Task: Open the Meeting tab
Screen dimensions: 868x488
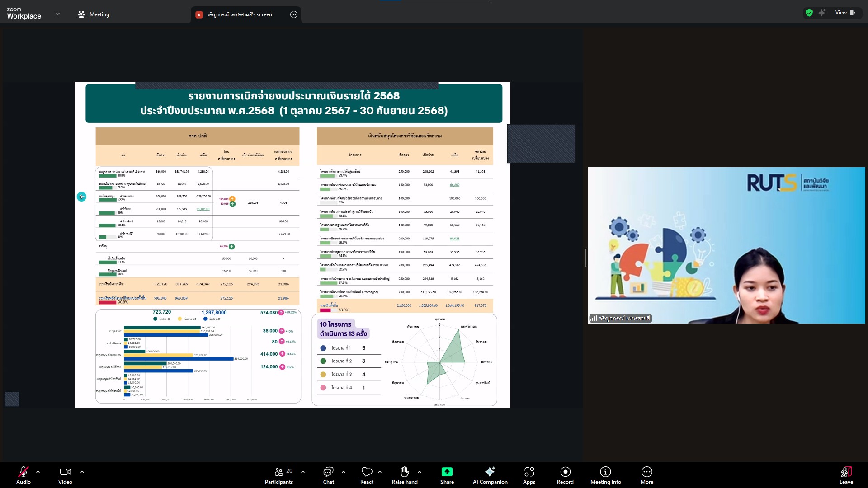Action: [x=94, y=14]
